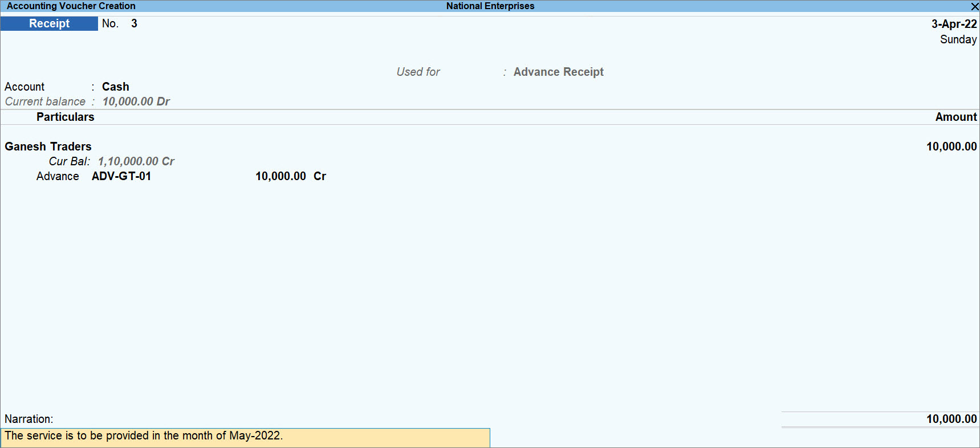Click the Particulars column header
The width and height of the screenshot is (980, 448).
66,117
